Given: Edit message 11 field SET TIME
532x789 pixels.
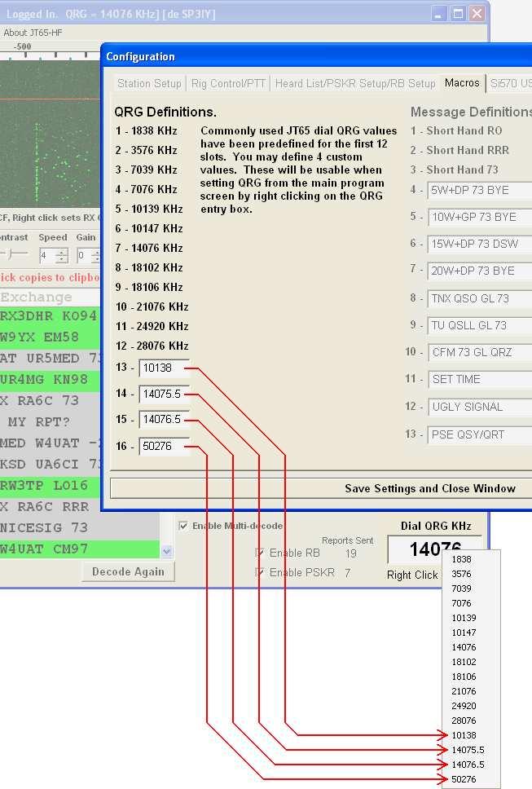Looking at the screenshot, I should click(480, 379).
